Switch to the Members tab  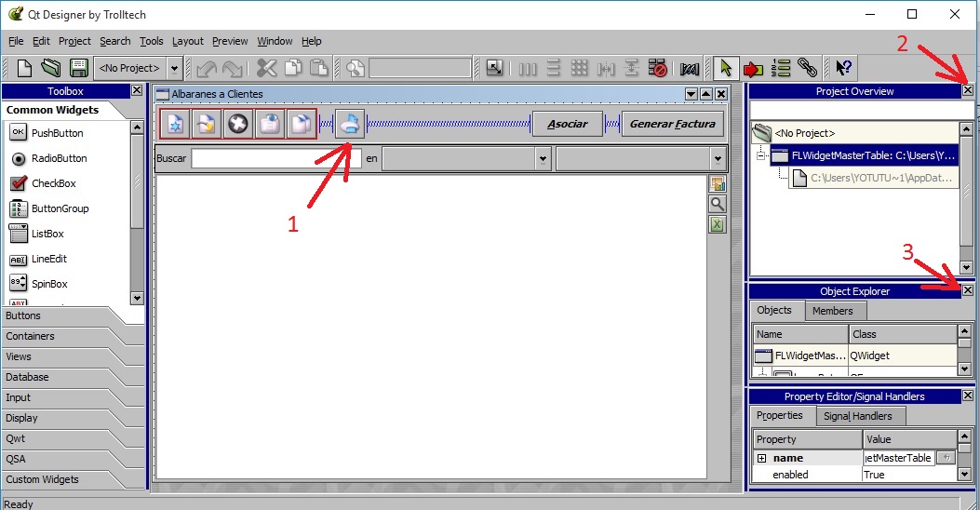(x=833, y=311)
